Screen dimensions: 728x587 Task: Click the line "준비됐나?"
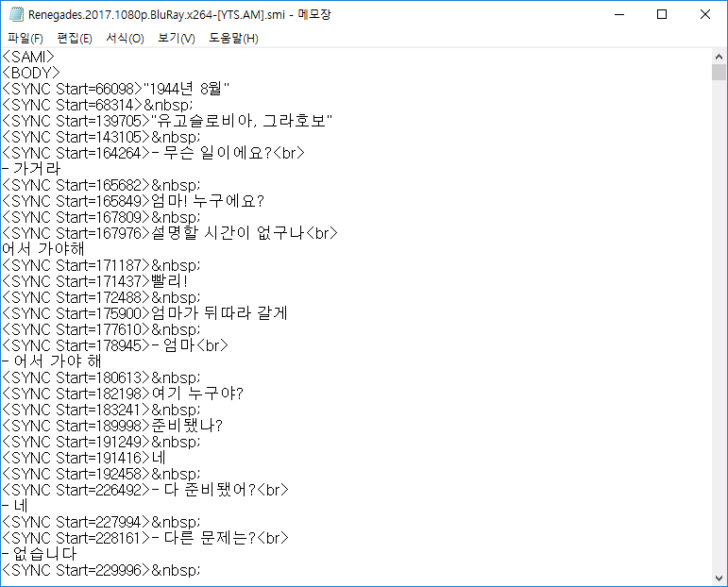click(x=112, y=426)
